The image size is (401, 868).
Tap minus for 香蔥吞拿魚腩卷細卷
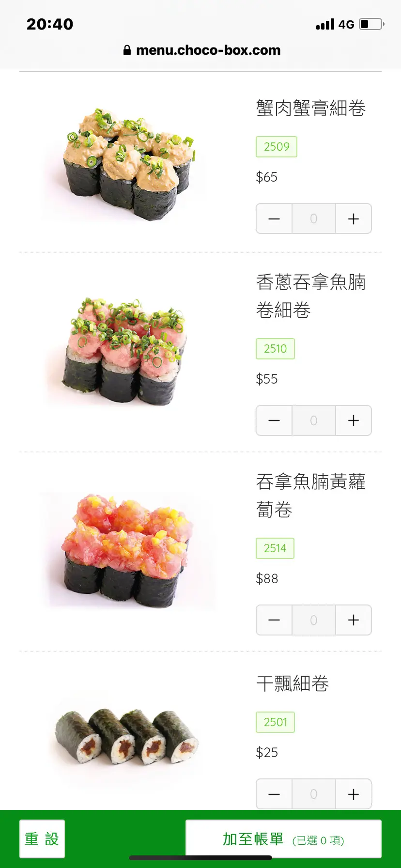pyautogui.click(x=274, y=420)
